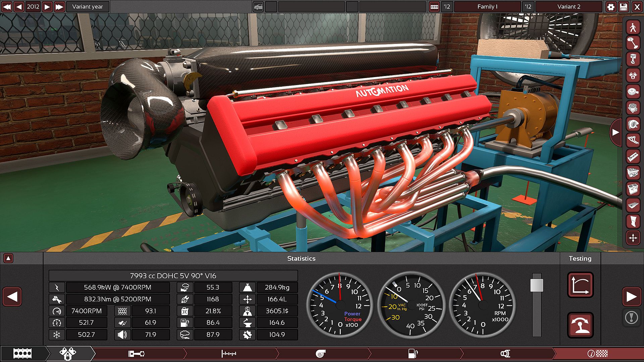The image size is (644, 362).
Task: Open the Family 1 name field
Action: pyautogui.click(x=487, y=7)
